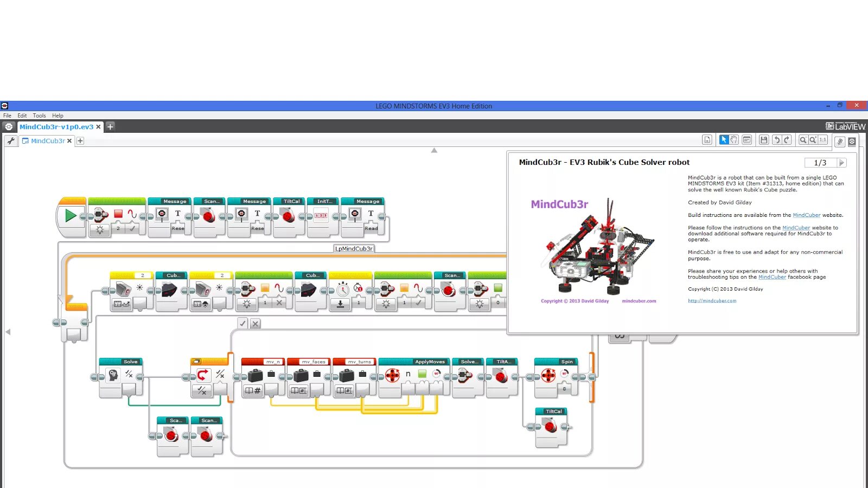Open the mv_faces block mode selector
The image size is (868, 488).
point(298,390)
